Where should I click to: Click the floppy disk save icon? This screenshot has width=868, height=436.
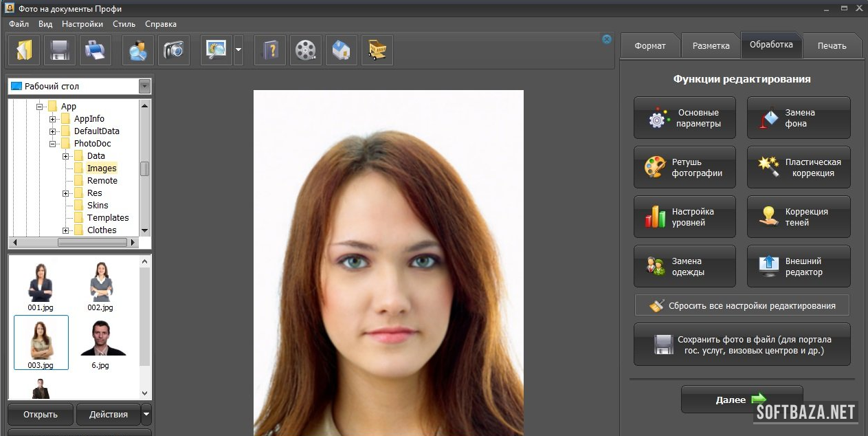pyautogui.click(x=60, y=51)
